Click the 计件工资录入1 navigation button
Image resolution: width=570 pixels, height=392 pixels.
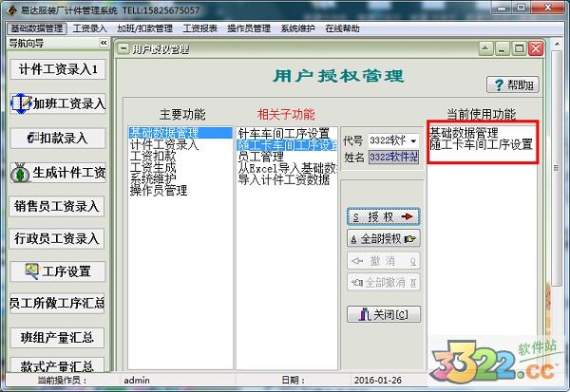(x=58, y=69)
